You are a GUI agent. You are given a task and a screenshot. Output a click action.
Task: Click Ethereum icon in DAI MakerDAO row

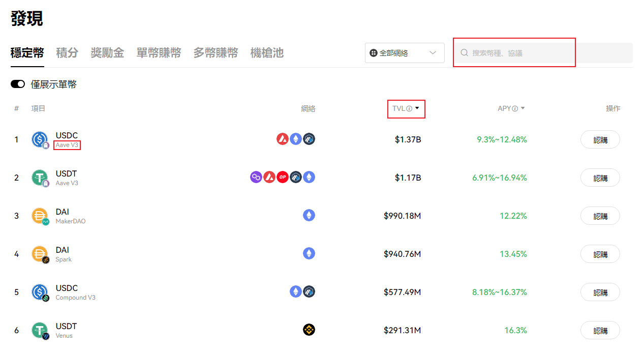[309, 215]
